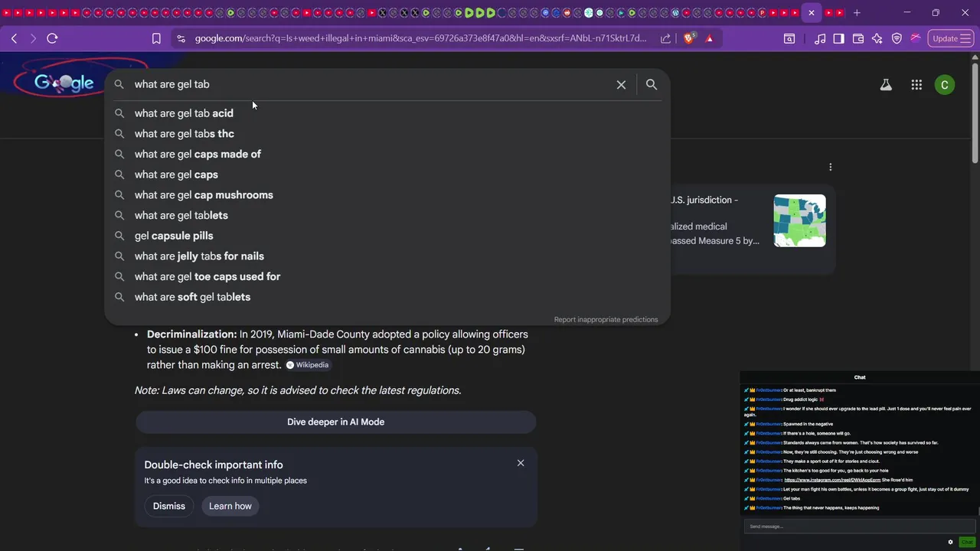980x551 pixels.
Task: Open the Leo AI sparkle icon
Action: pos(877,38)
